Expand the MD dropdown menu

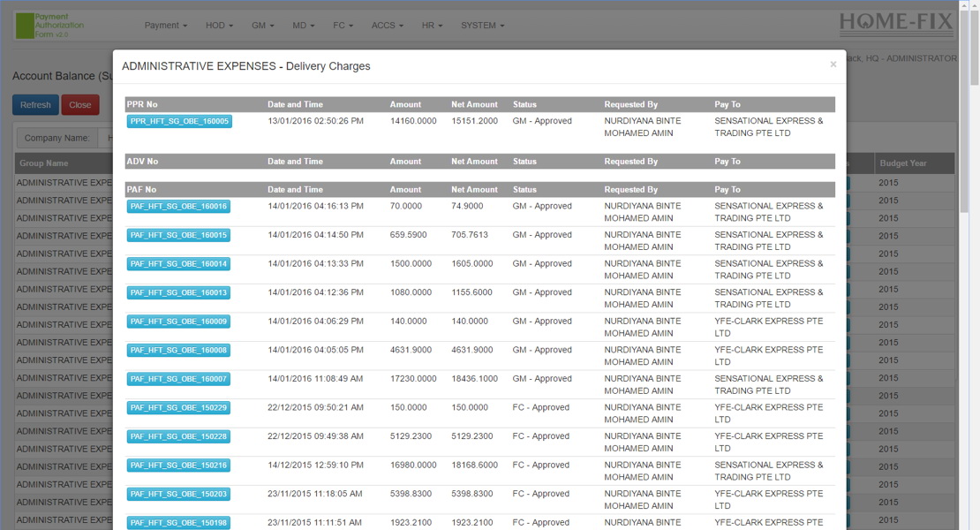[303, 26]
